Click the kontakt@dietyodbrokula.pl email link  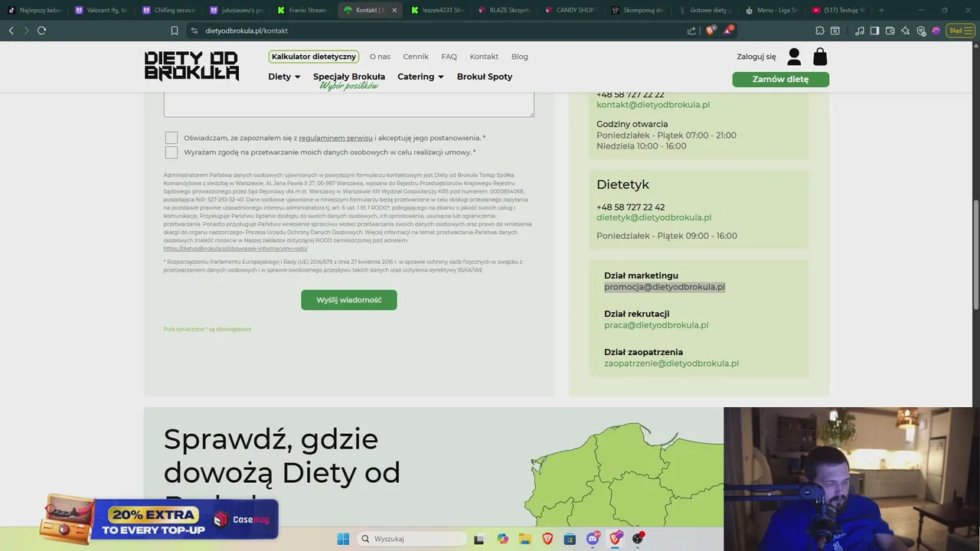[653, 105]
